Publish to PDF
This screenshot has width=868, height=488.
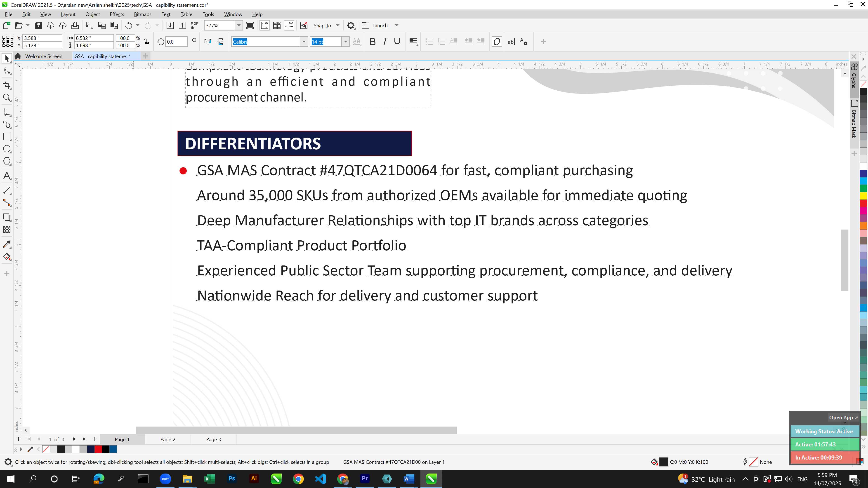[x=194, y=25]
